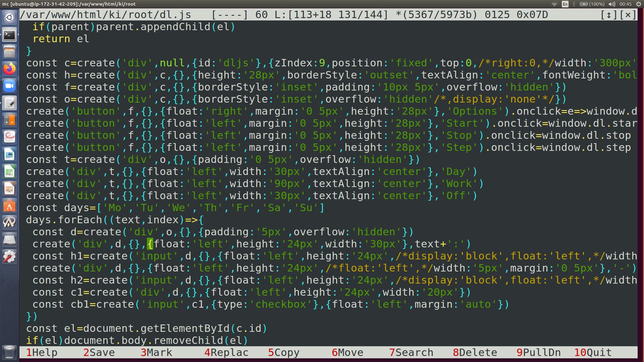
Task: Open Ubuntu Software center icon
Action: pyautogui.click(x=9, y=206)
